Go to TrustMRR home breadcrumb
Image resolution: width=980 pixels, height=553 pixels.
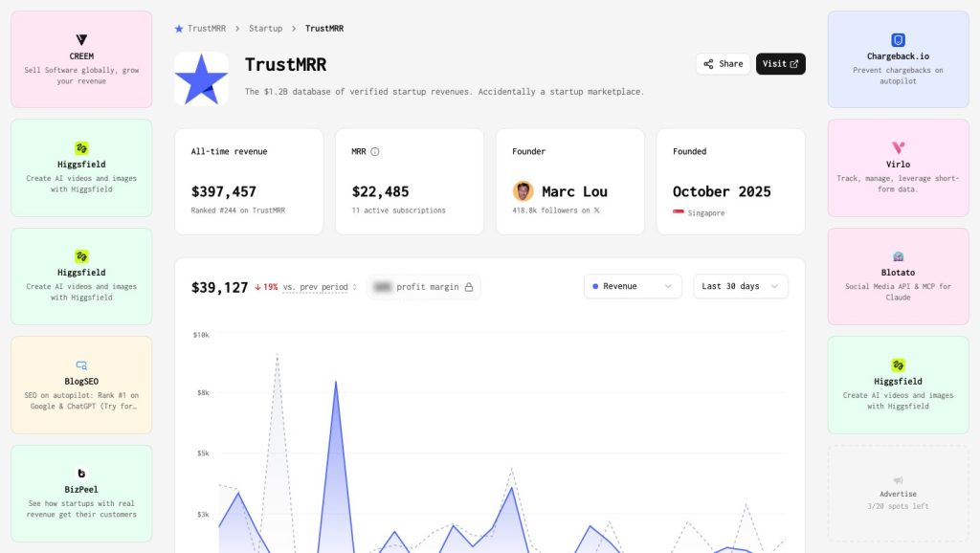[200, 29]
